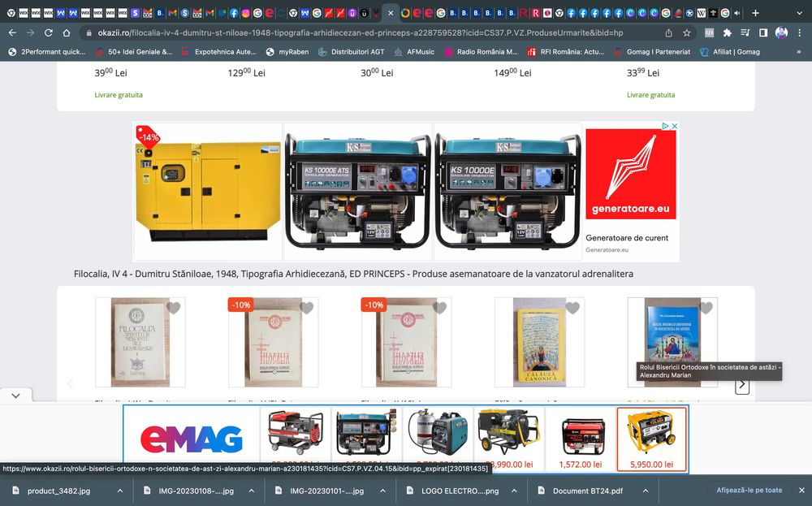The width and height of the screenshot is (812, 506).
Task: Favorite the second Filocalia book with heart
Action: click(307, 308)
